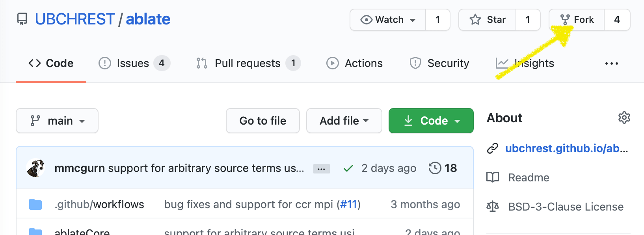Star the ablate repository
644x235 pixels.
[488, 20]
